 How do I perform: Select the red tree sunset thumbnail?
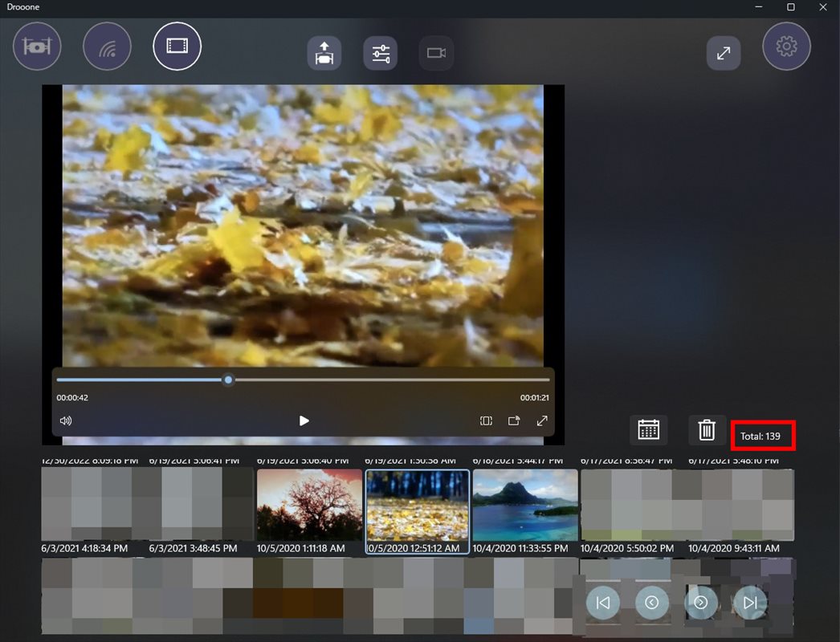tap(309, 505)
